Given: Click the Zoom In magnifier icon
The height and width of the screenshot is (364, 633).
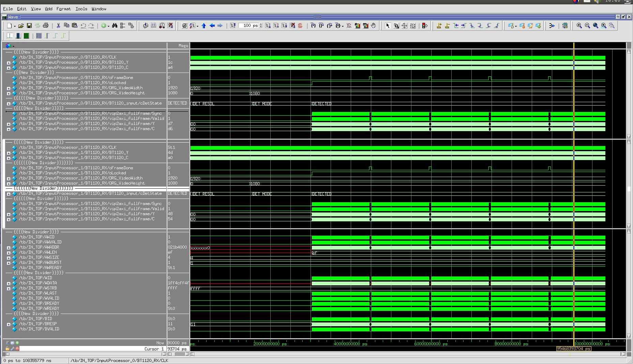Looking at the screenshot, I should pos(579,26).
